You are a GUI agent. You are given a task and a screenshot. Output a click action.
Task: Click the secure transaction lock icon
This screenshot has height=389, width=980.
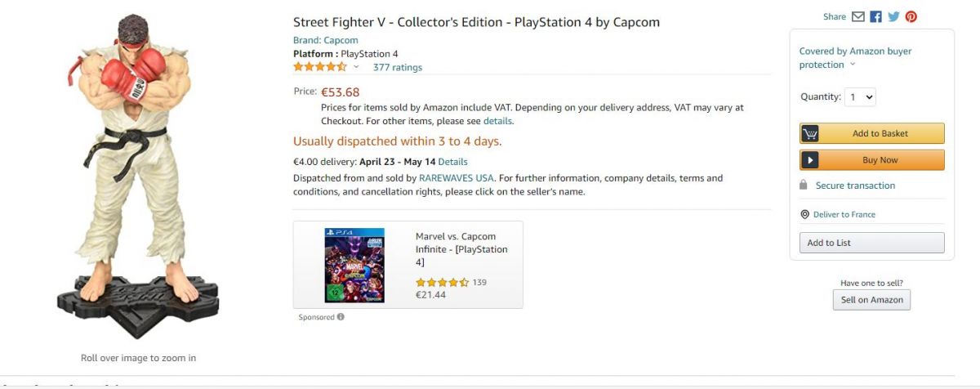pyautogui.click(x=804, y=186)
